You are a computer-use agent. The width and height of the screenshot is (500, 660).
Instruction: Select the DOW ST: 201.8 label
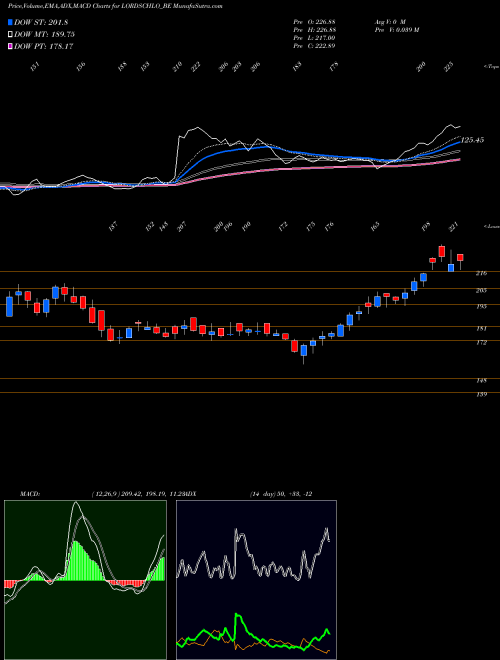coord(41,22)
